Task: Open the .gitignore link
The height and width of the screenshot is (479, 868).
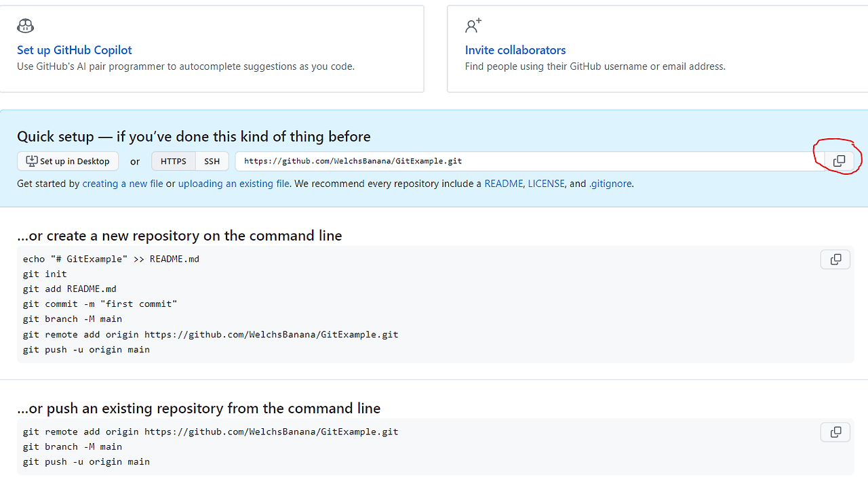Action: coord(610,184)
